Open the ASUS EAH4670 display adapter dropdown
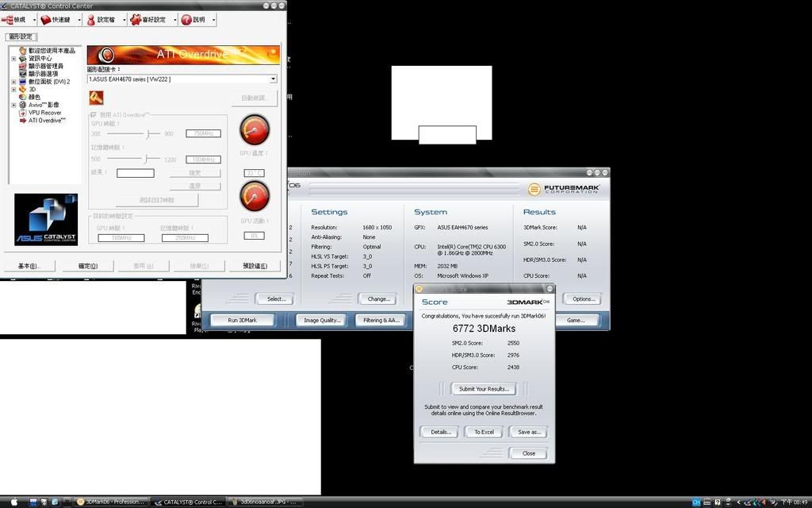812x508 pixels. coord(273,79)
